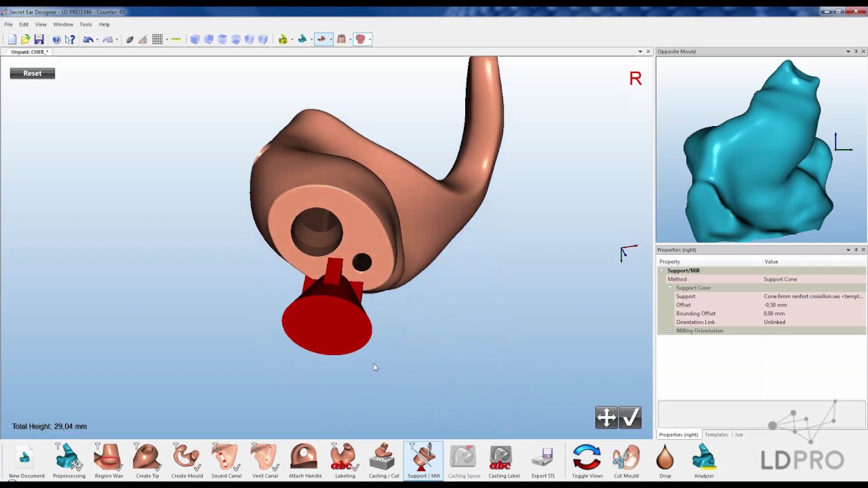Launch the Analyzer tool

[x=704, y=457]
